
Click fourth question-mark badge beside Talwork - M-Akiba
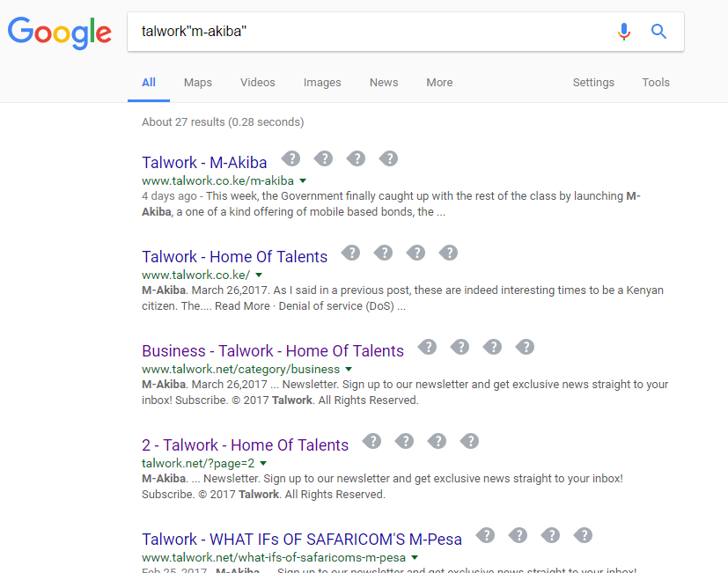pos(388,158)
